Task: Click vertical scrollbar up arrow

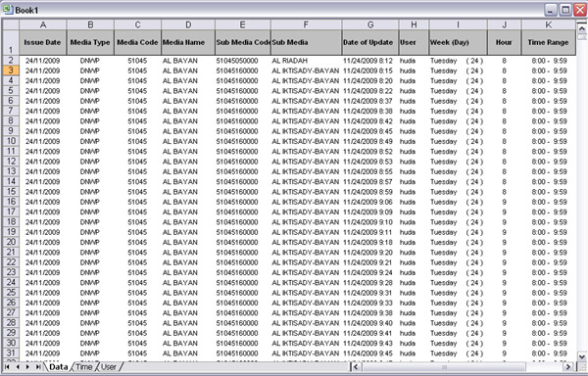Action: [x=581, y=28]
